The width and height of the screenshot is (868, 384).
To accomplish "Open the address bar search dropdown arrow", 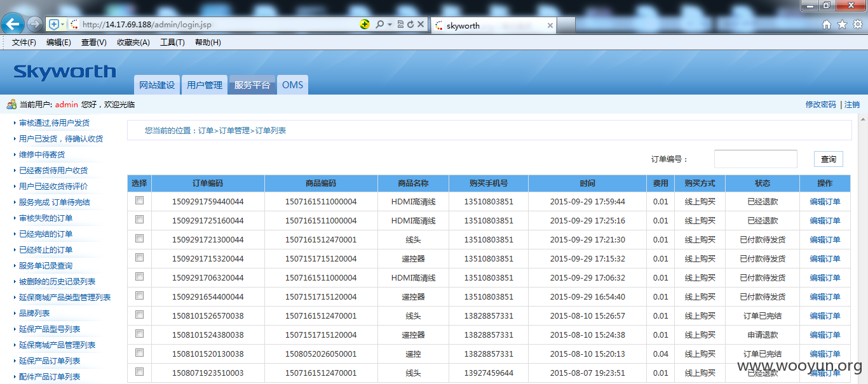I will point(390,25).
